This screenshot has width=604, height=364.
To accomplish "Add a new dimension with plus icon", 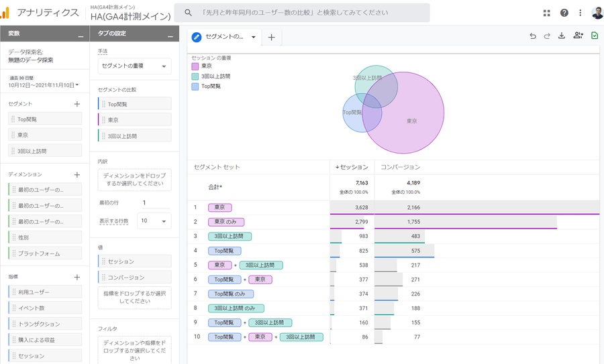I will [x=77, y=174].
